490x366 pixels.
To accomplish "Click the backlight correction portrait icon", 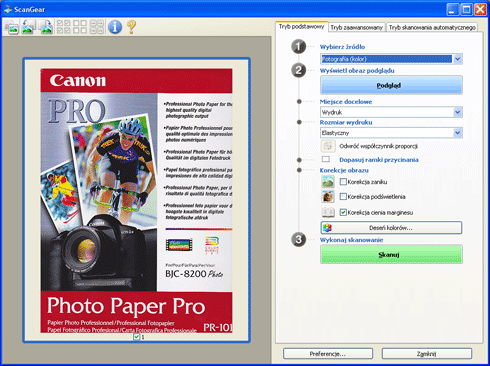I will (328, 196).
